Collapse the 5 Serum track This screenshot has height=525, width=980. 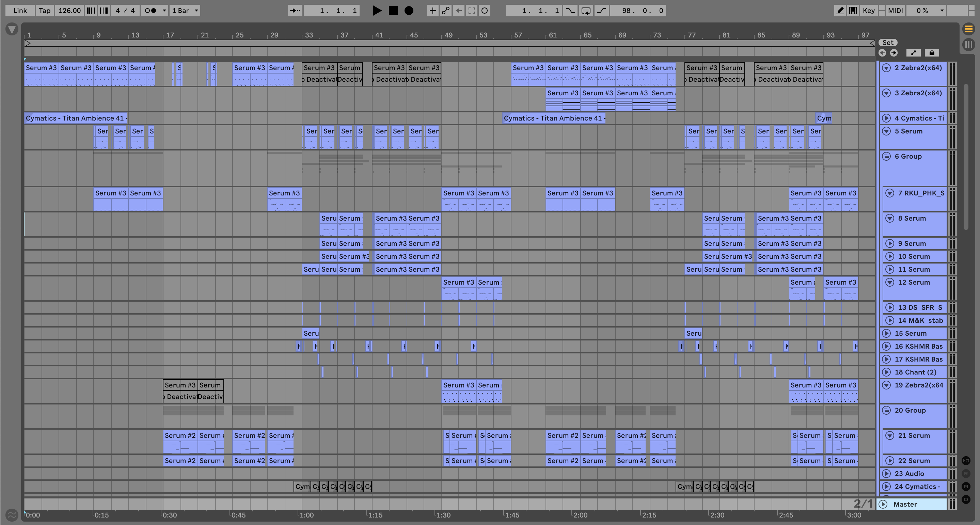click(x=886, y=131)
